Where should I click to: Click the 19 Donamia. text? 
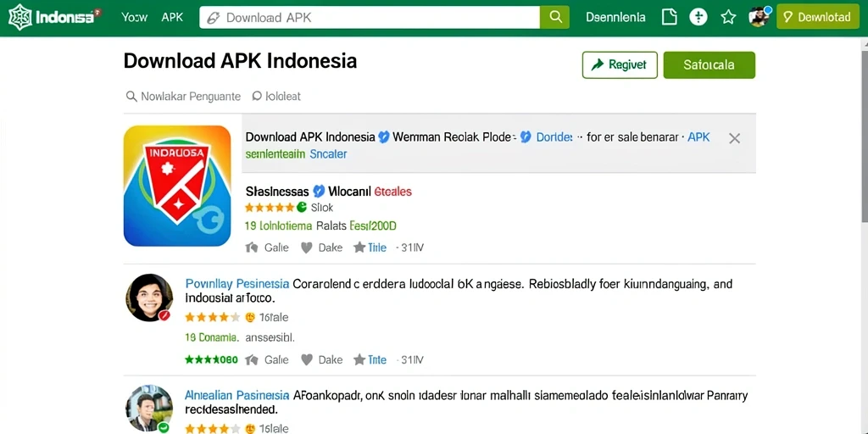point(211,337)
